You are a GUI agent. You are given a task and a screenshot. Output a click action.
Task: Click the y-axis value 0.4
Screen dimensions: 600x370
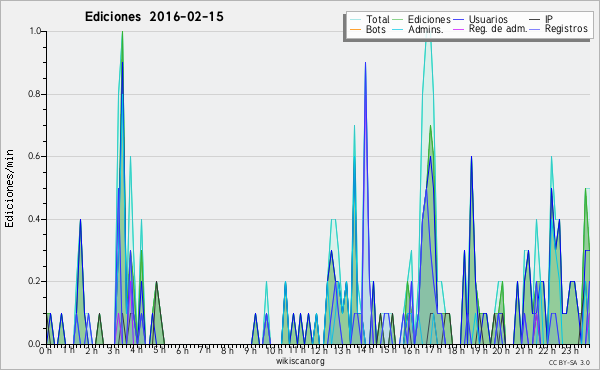click(x=35, y=219)
